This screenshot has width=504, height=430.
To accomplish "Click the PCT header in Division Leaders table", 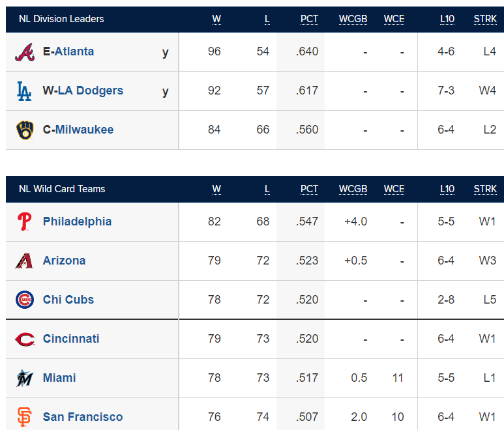I will coord(309,19).
